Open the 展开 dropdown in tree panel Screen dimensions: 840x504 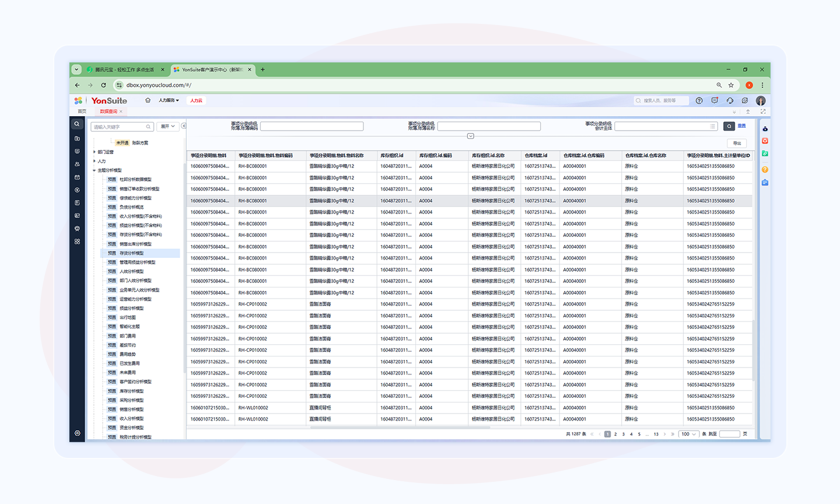[x=167, y=127]
